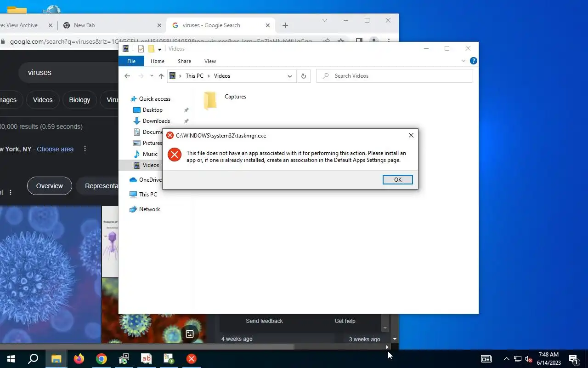Click the Chrome address bar URL

161,41
